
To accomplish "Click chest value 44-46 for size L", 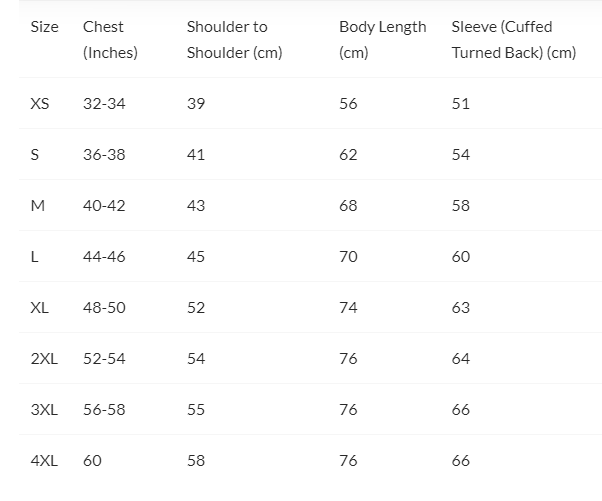I will click(x=104, y=257).
